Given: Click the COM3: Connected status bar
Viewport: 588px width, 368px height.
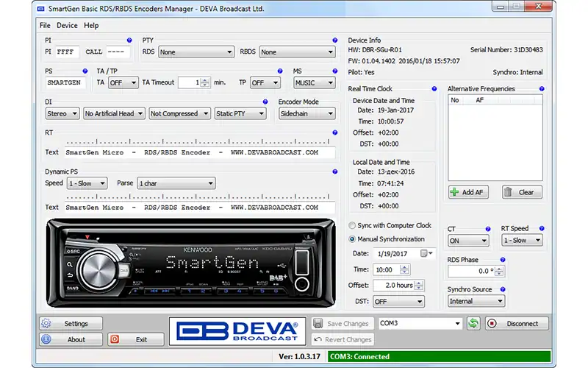Looking at the screenshot, I should pos(439,356).
